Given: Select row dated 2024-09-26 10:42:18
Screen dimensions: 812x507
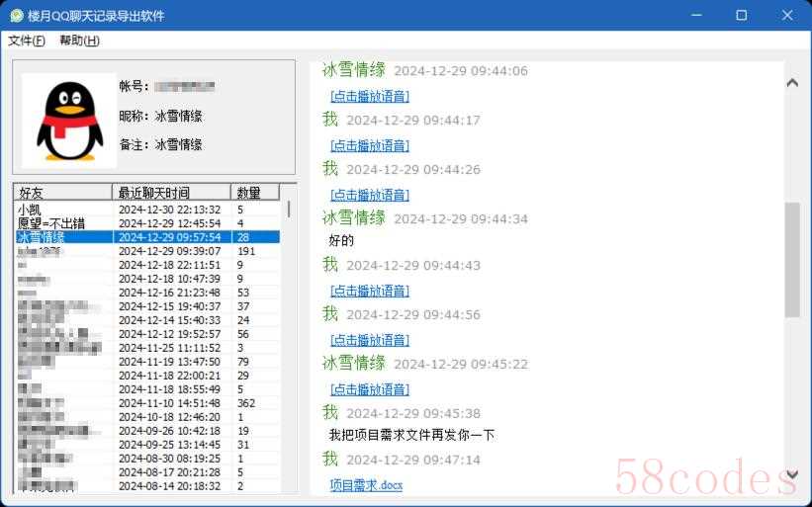Looking at the screenshot, I should pyautogui.click(x=148, y=431).
